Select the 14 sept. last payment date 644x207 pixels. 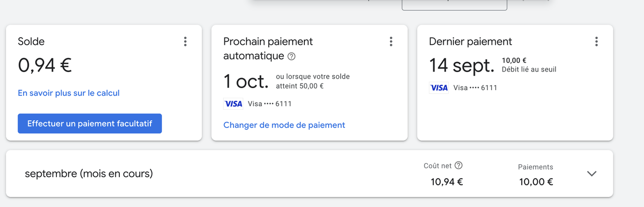(x=462, y=65)
